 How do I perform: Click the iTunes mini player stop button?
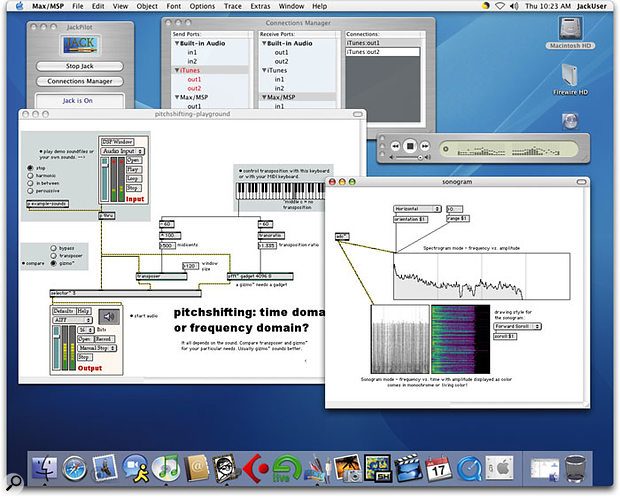410,146
